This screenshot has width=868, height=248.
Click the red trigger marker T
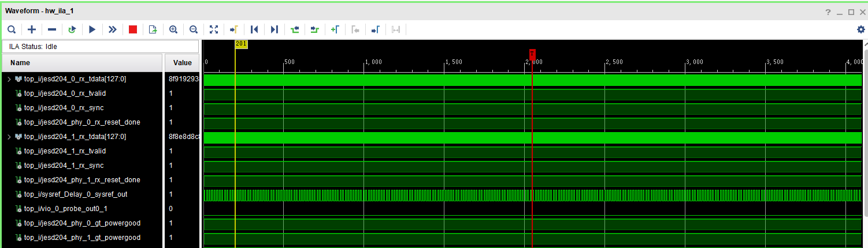532,54
